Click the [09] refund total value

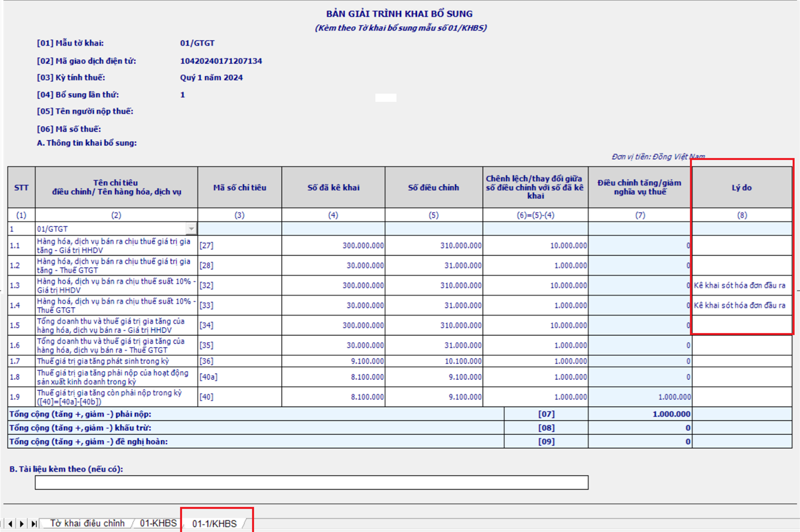coord(688,442)
